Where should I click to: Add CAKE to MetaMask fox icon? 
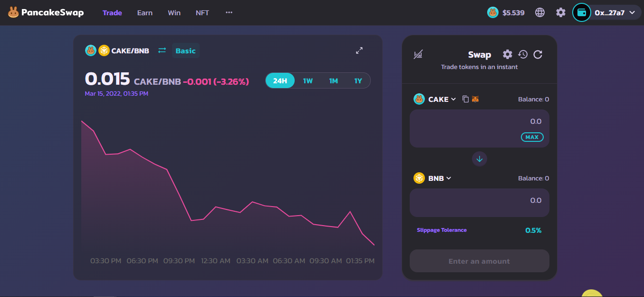point(475,99)
